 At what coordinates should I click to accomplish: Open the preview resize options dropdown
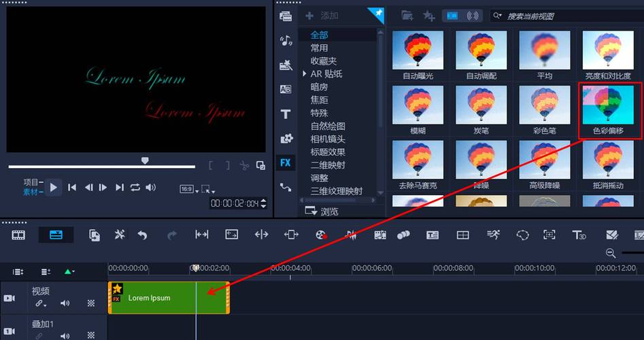[208, 189]
